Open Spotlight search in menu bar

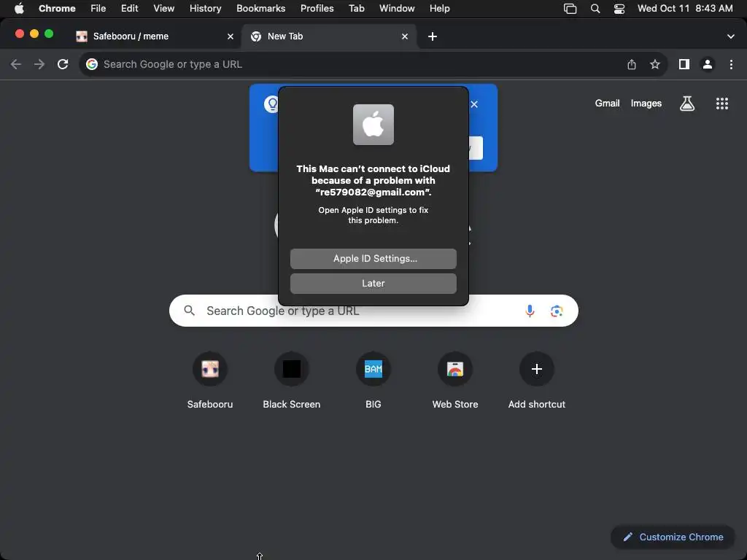pyautogui.click(x=595, y=9)
